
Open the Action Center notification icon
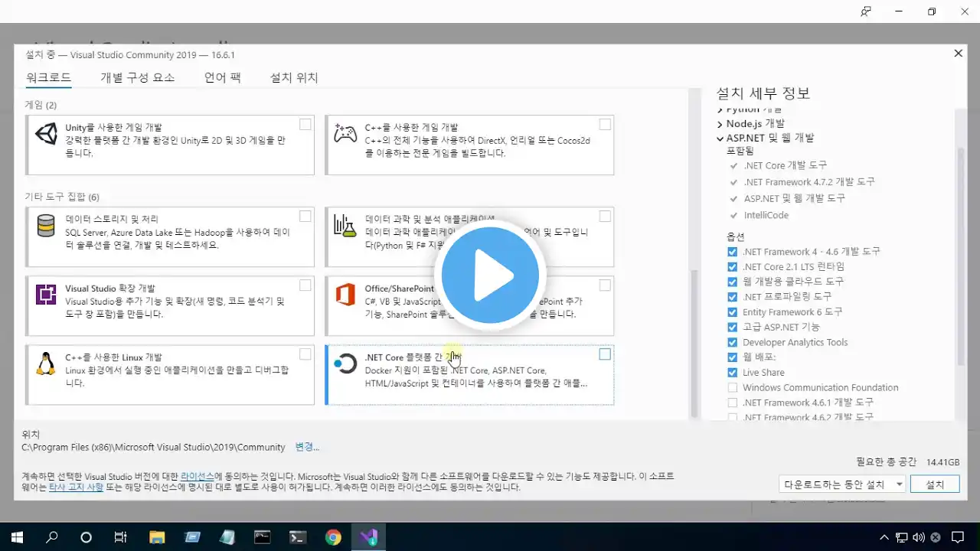(957, 537)
